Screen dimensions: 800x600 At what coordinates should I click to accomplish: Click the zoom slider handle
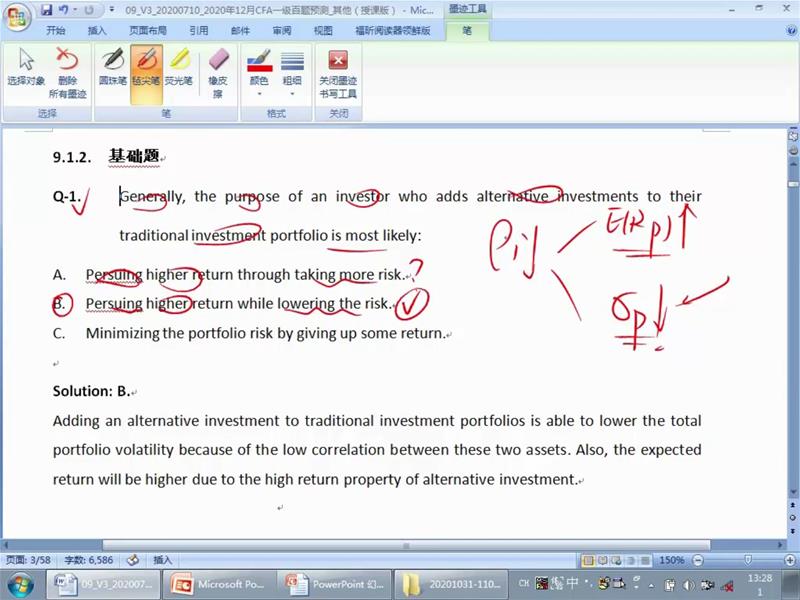[x=748, y=560]
